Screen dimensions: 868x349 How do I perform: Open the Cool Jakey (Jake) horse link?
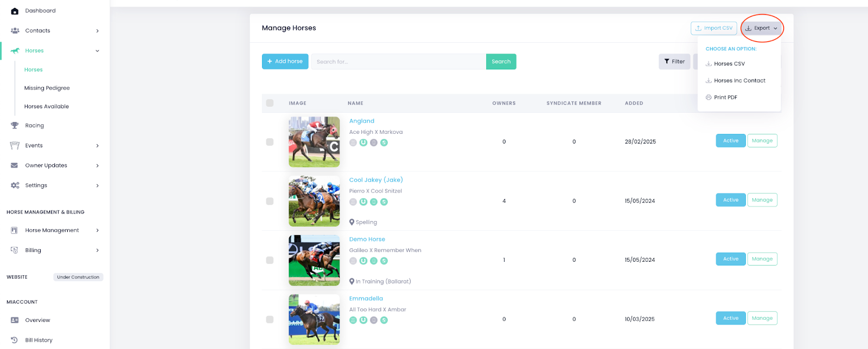tap(376, 180)
